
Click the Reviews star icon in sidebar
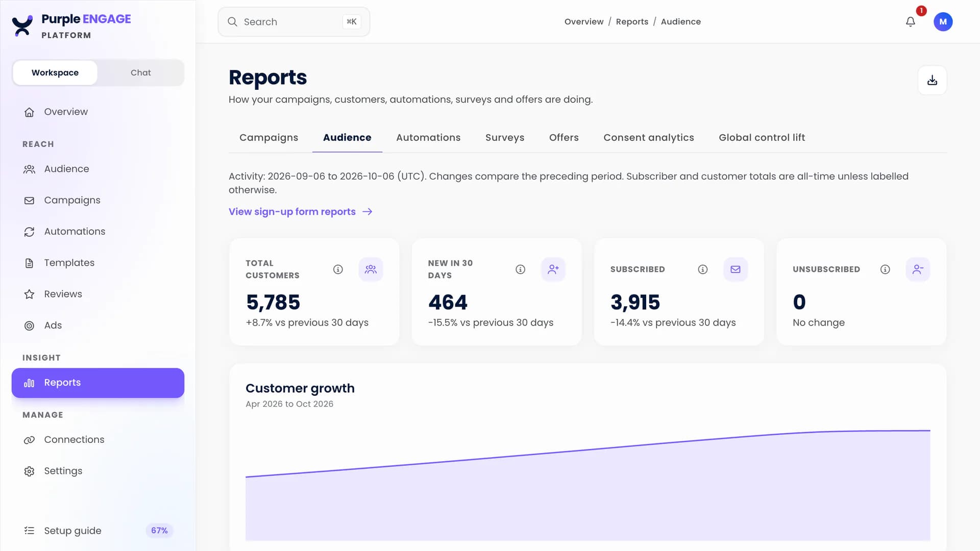click(x=29, y=294)
